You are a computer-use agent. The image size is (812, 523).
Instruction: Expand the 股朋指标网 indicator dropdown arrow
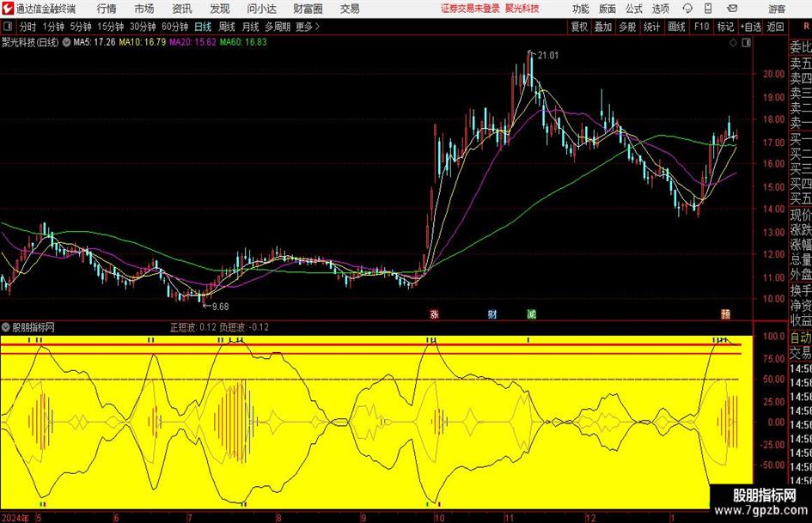[x=6, y=327]
